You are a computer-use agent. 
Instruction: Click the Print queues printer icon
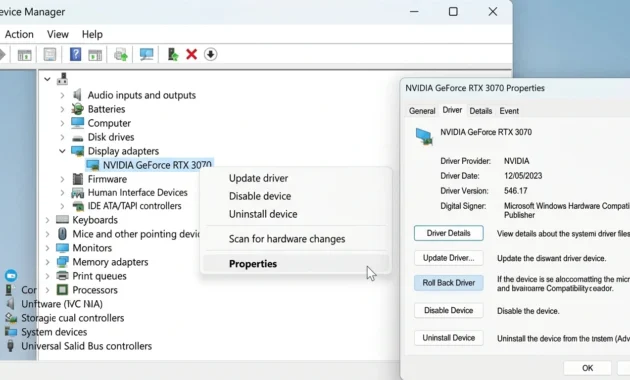click(x=62, y=276)
